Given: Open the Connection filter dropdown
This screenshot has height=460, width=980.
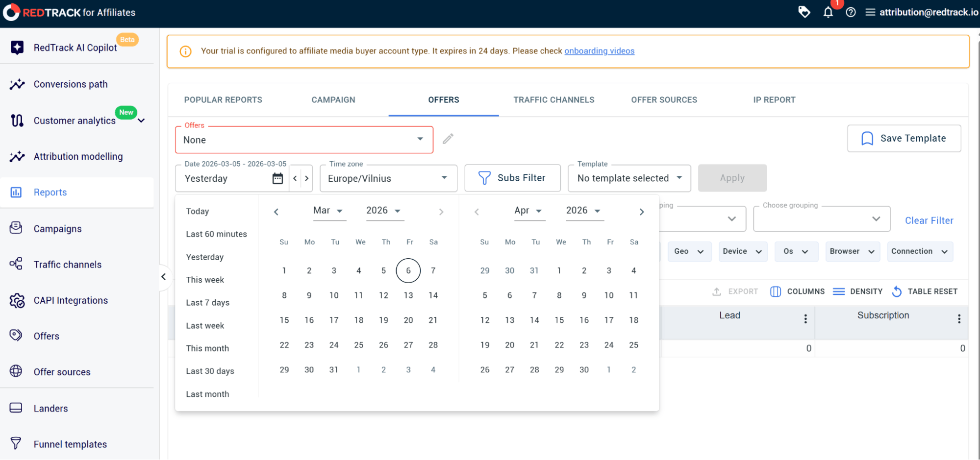Looking at the screenshot, I should (x=920, y=251).
